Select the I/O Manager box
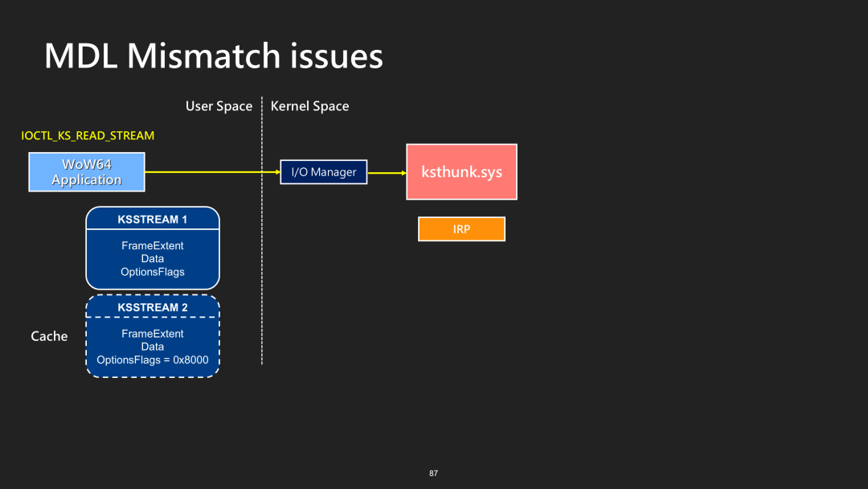 [324, 172]
